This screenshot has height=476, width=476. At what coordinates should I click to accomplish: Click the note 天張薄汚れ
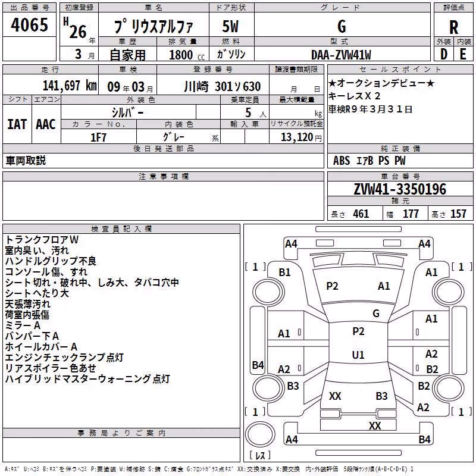[28, 304]
